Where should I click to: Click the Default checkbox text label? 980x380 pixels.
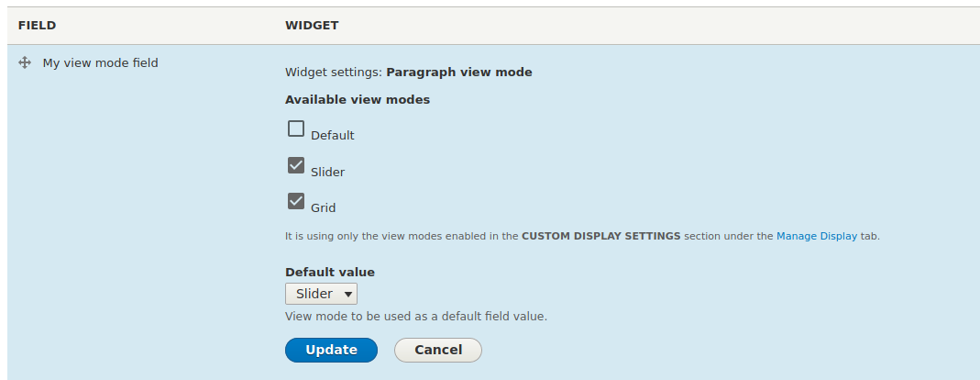(333, 135)
